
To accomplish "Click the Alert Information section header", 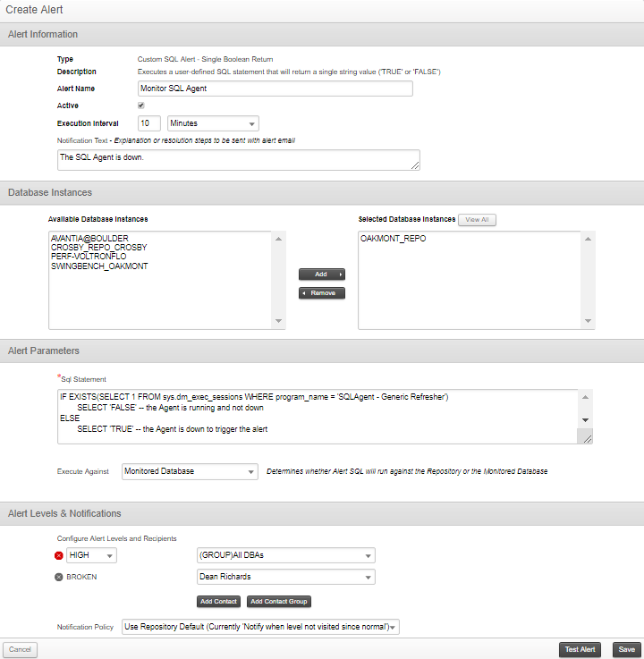I will coord(322,35).
